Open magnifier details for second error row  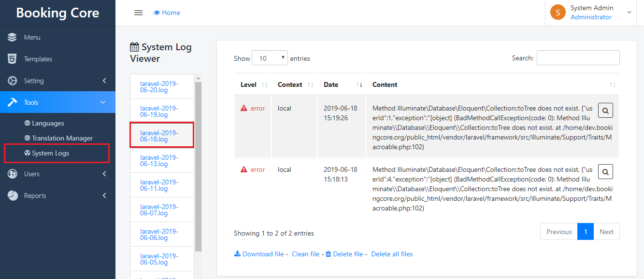tap(605, 172)
